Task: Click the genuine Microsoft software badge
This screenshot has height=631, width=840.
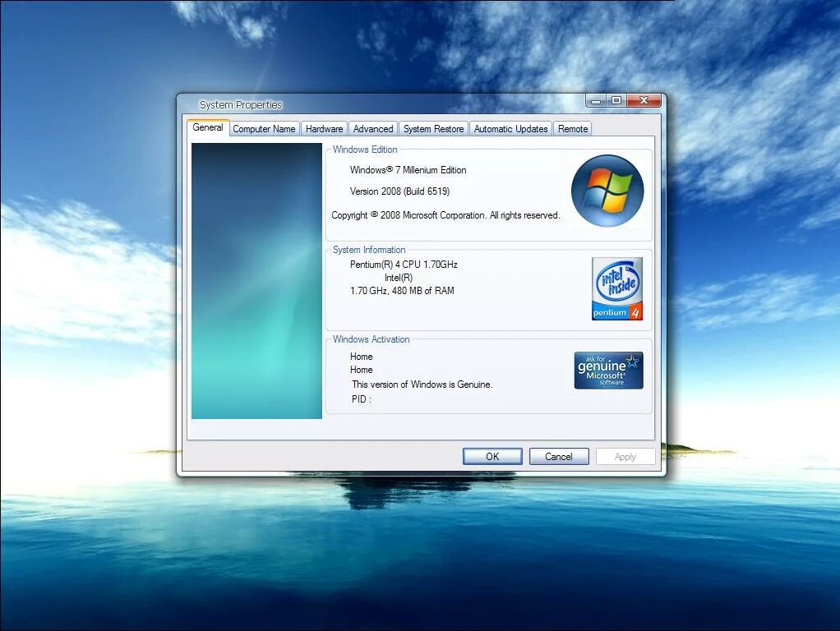Action: 608,370
